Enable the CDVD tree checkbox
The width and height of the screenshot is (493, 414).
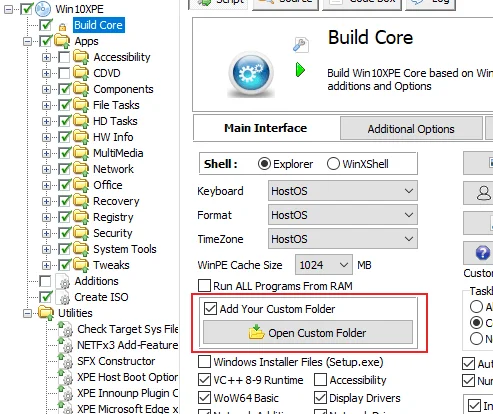pos(64,73)
